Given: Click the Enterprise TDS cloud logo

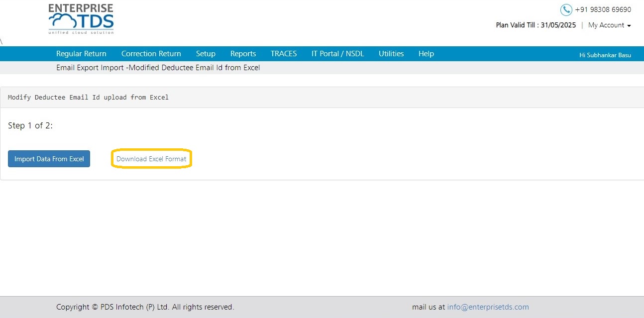Looking at the screenshot, I should pos(81,19).
